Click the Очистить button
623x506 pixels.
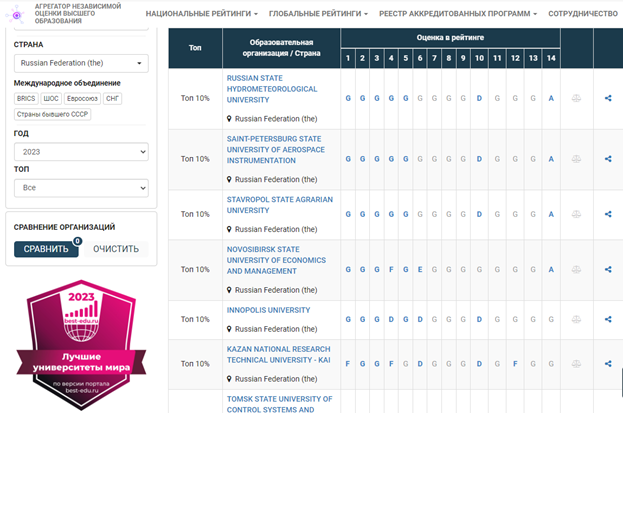[116, 249]
